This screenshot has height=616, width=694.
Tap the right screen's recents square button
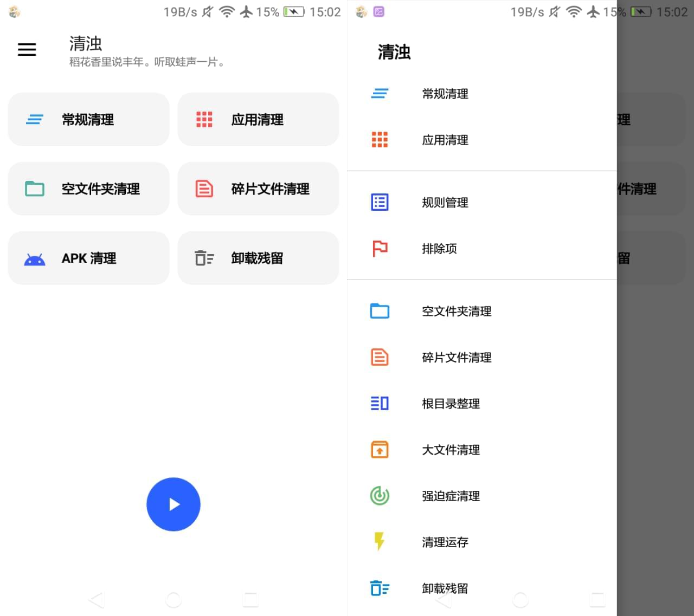(x=597, y=599)
